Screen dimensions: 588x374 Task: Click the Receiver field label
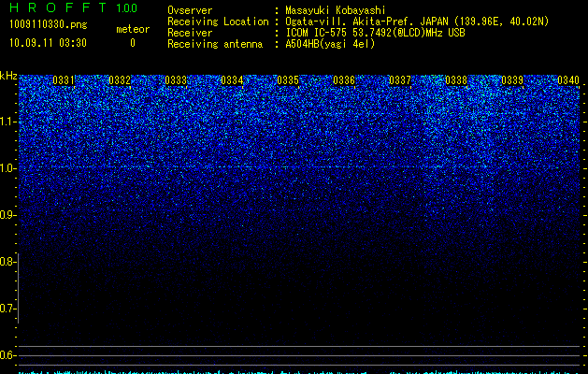[190, 33]
